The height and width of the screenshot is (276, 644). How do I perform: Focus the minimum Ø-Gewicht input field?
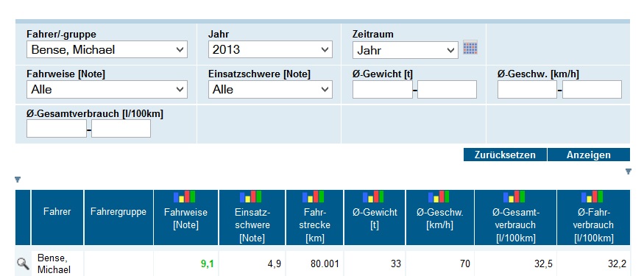click(x=383, y=90)
